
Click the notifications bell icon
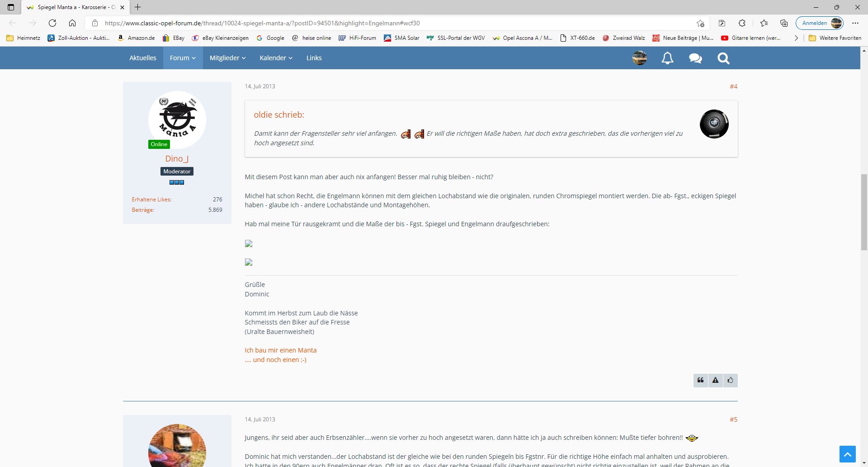coord(667,58)
